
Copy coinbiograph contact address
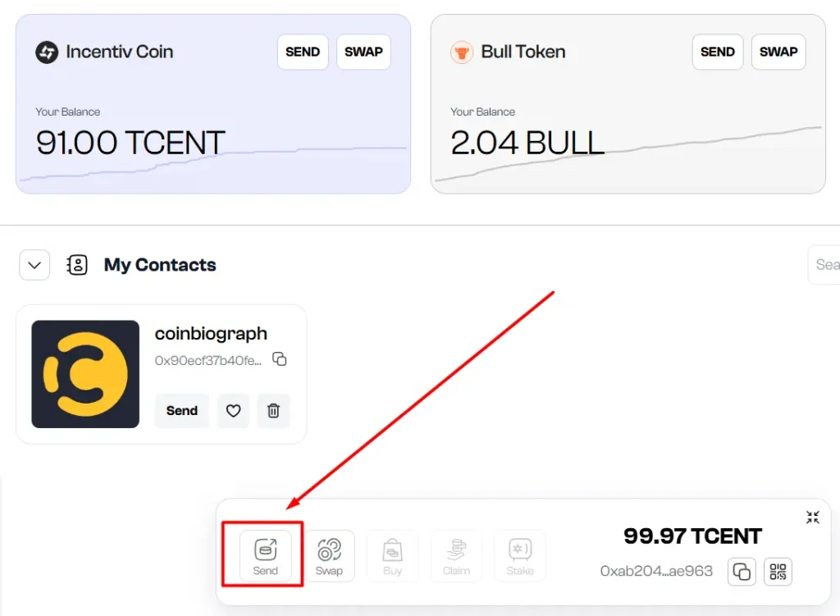[x=280, y=359]
